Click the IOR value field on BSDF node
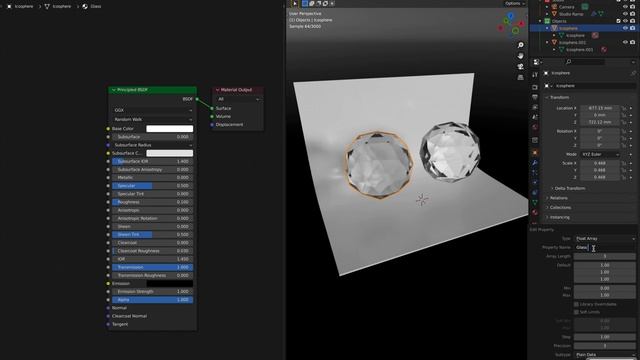Image resolution: width=640 pixels, height=360 pixels. click(153, 259)
